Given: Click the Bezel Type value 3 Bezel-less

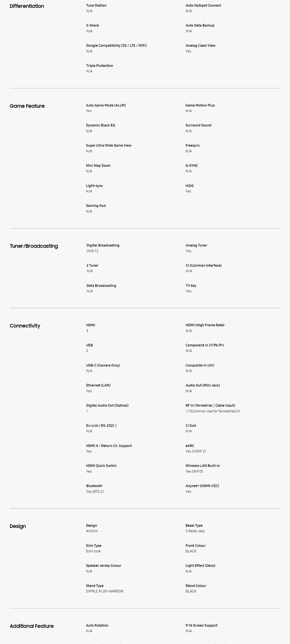Looking at the screenshot, I should [195, 531].
